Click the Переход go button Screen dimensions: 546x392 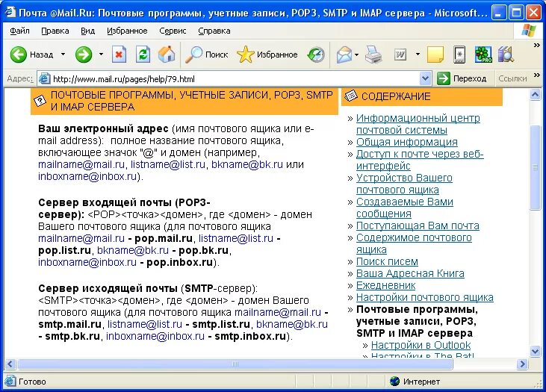462,78
